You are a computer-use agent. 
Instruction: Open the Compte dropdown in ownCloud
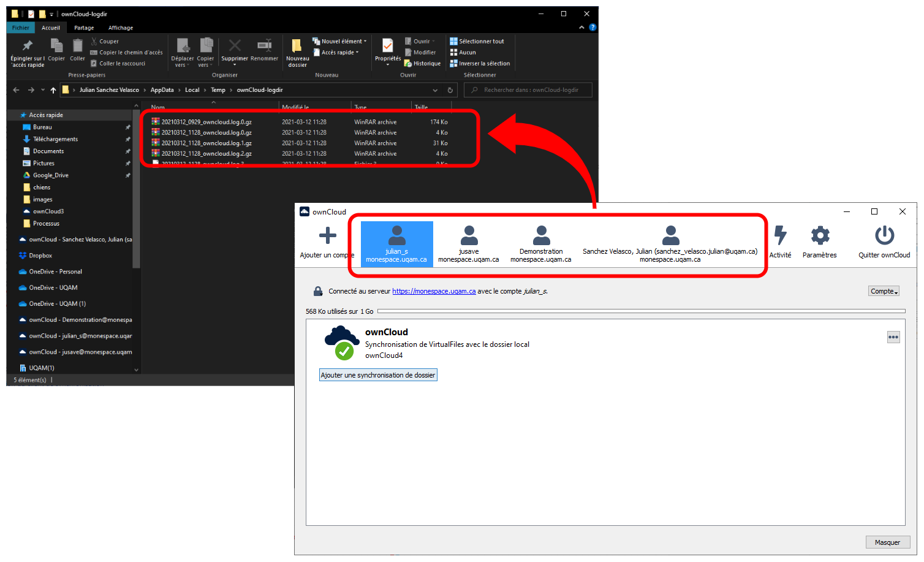[x=884, y=291]
